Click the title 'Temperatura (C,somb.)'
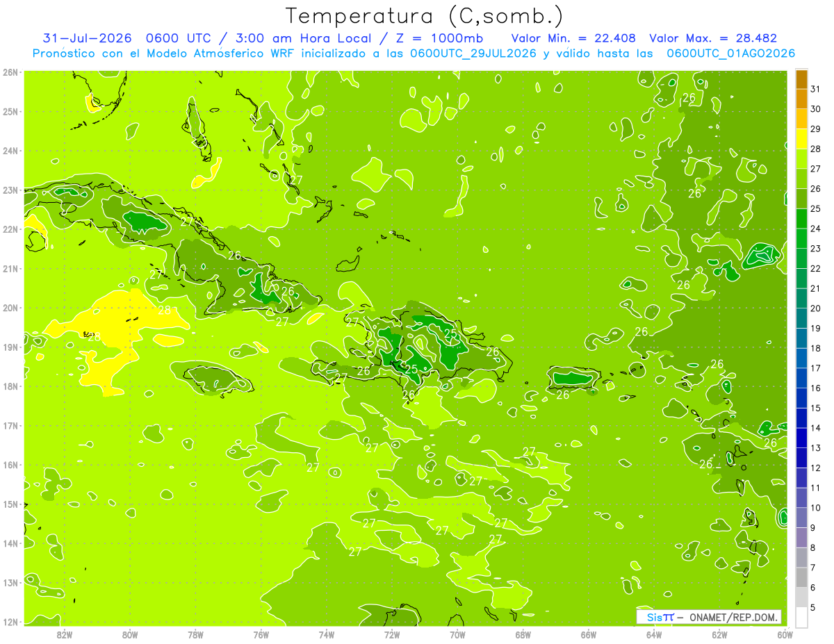Screen dimensions: 834x644 tap(425, 15)
